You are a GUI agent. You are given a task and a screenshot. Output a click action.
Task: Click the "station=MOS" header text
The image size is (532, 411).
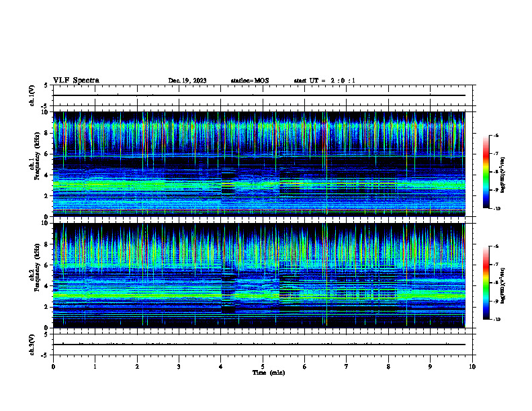click(250, 81)
